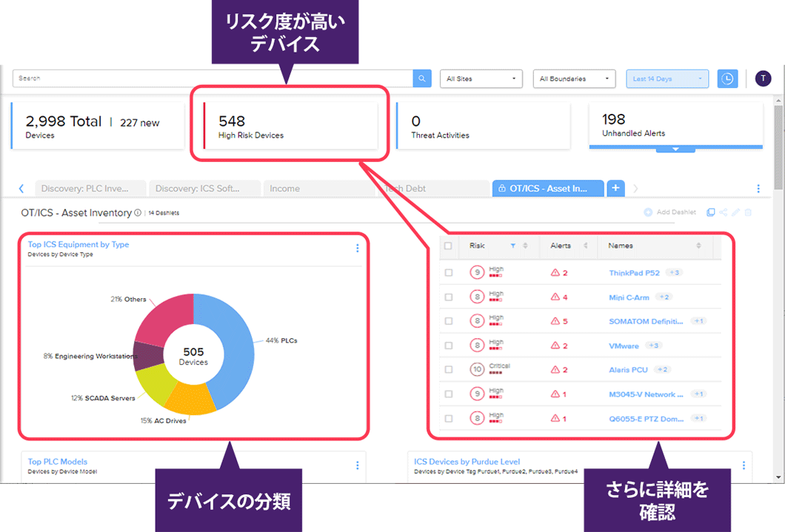Check the box for Mini C-Arm
The height and width of the screenshot is (532, 785).
coord(448,297)
